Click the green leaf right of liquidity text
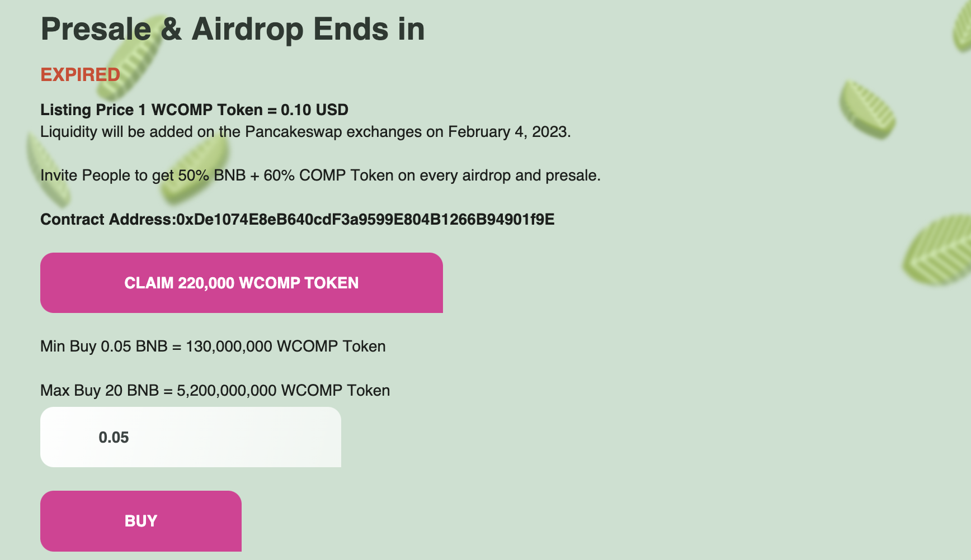The image size is (971, 560). tap(867, 109)
